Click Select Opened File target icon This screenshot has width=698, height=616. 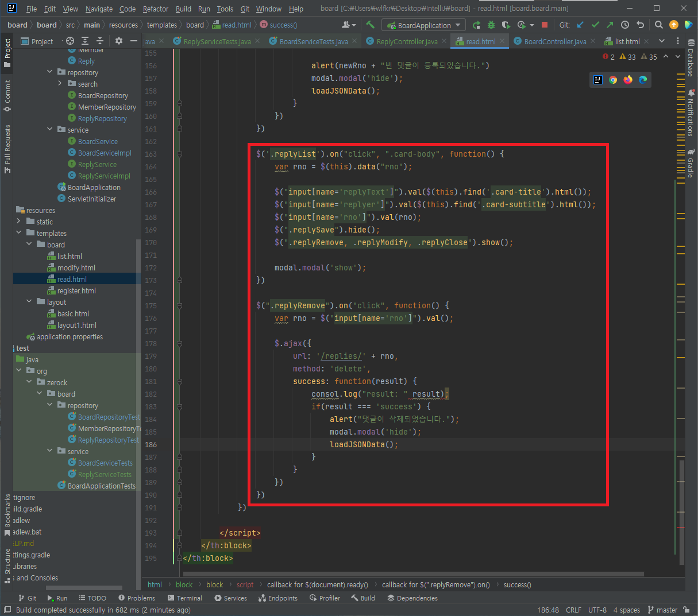(x=70, y=41)
